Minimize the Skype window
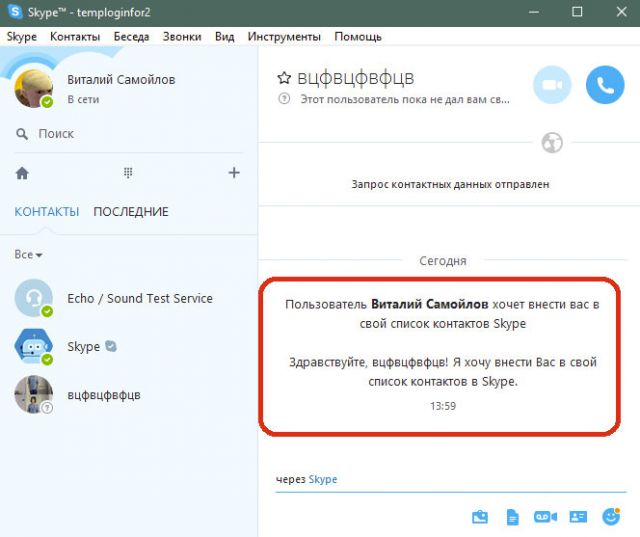Image resolution: width=640 pixels, height=537 pixels. pos(533,12)
